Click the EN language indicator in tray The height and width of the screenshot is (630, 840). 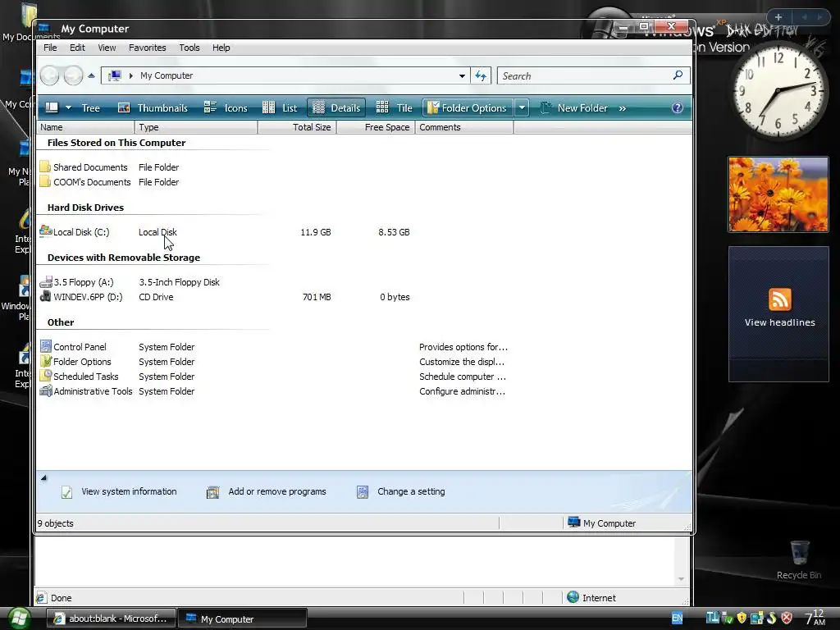677,619
